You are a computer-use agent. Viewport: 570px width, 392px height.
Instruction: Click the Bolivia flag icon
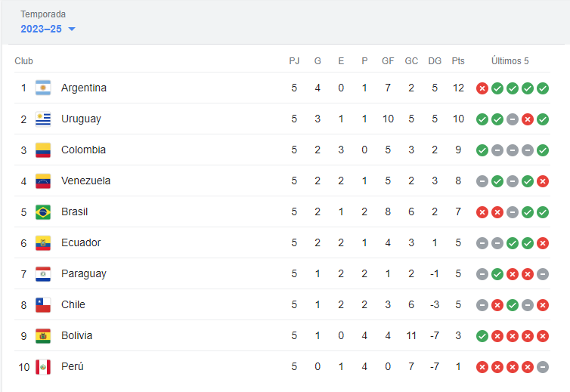(x=43, y=335)
